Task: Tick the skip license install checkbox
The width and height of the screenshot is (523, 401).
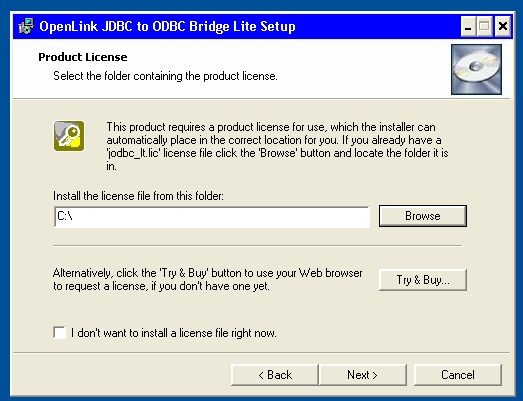Action: (59, 333)
